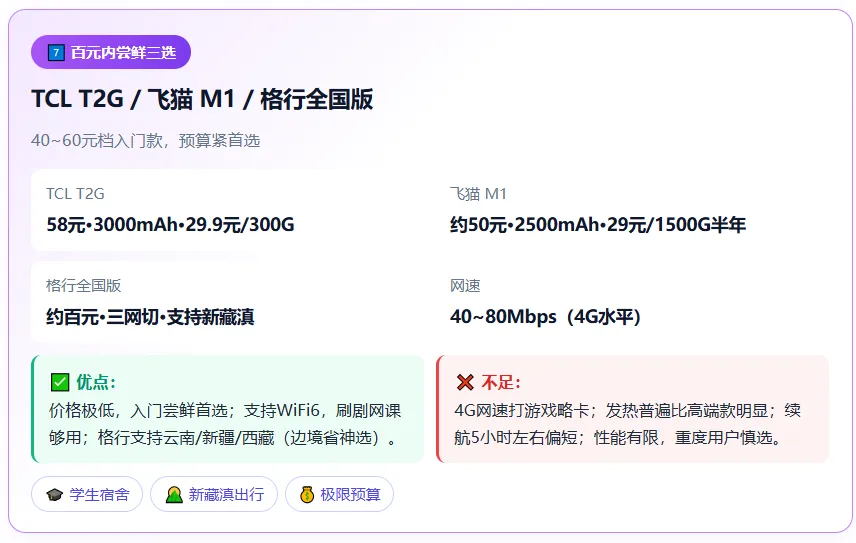The width and height of the screenshot is (856, 543).
Task: Click the TCL T2G label
Action: coord(75,194)
